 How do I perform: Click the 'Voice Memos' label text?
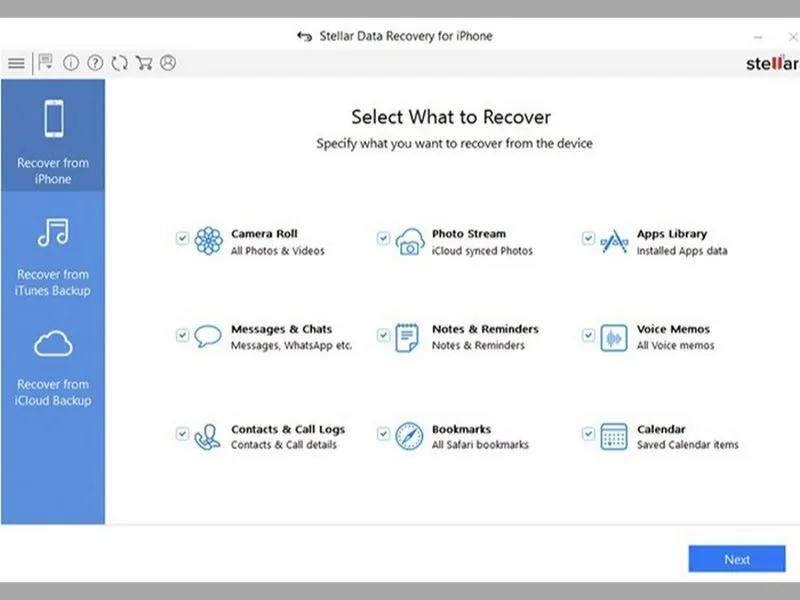point(673,329)
